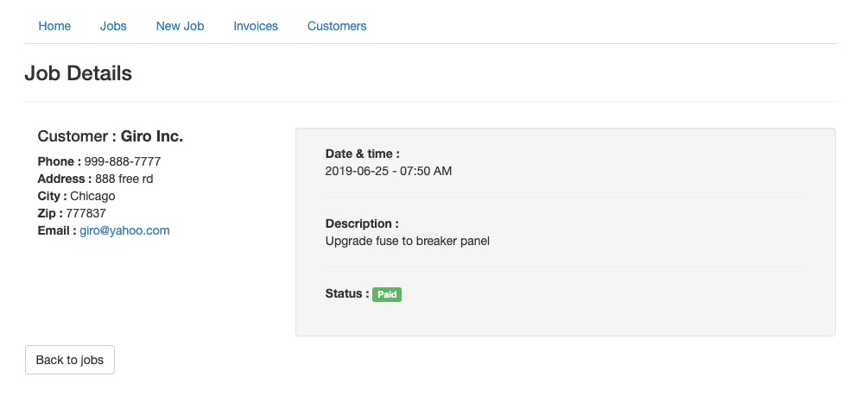This screenshot has height=415, width=868.
Task: Click the giro@yahoo.com email link
Action: 124,230
